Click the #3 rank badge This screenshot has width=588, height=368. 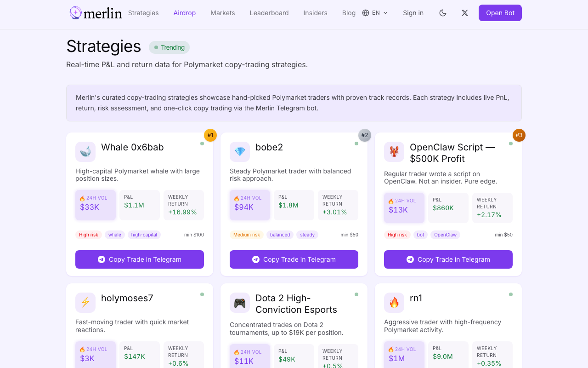(519, 135)
